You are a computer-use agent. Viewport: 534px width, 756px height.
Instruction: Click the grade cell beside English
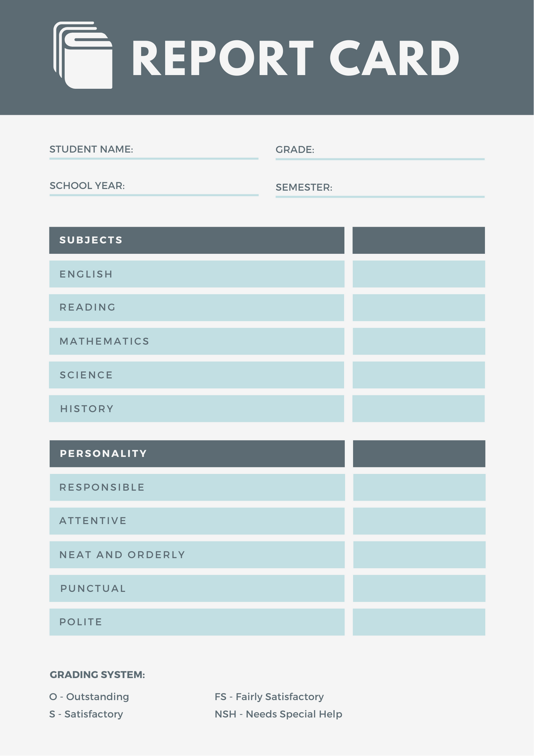click(x=419, y=274)
